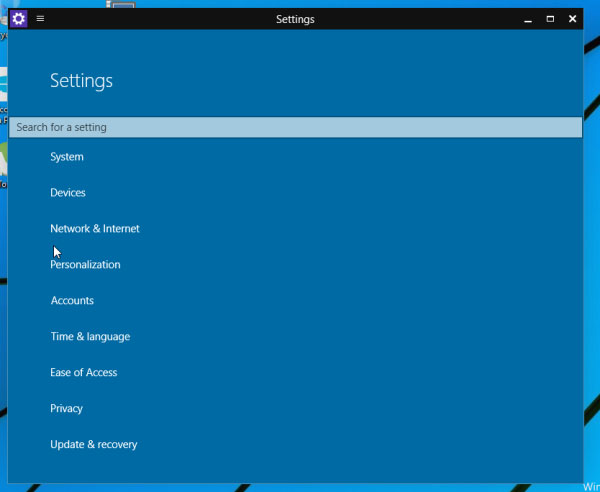Open the Devices settings category
Viewport: 600px width, 492px height.
[x=68, y=193]
